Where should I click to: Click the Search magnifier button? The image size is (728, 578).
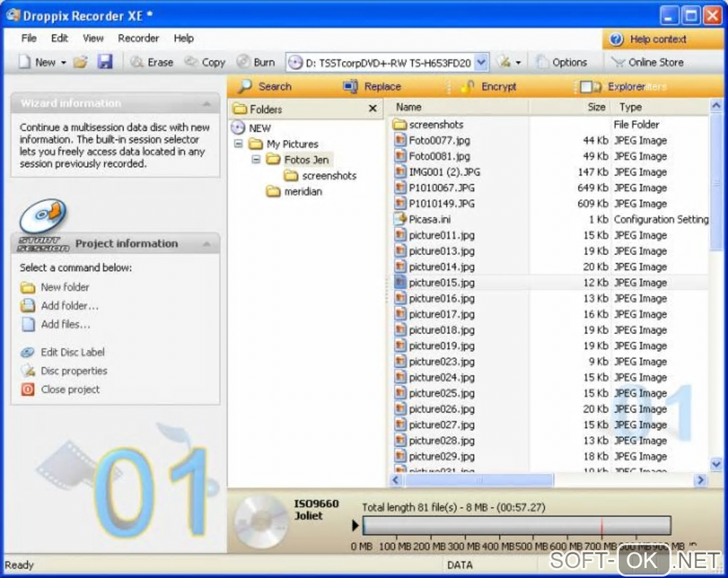[264, 86]
